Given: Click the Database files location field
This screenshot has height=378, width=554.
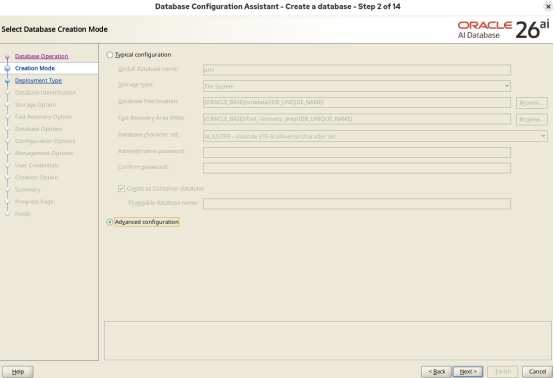Looking at the screenshot, I should click(357, 102).
